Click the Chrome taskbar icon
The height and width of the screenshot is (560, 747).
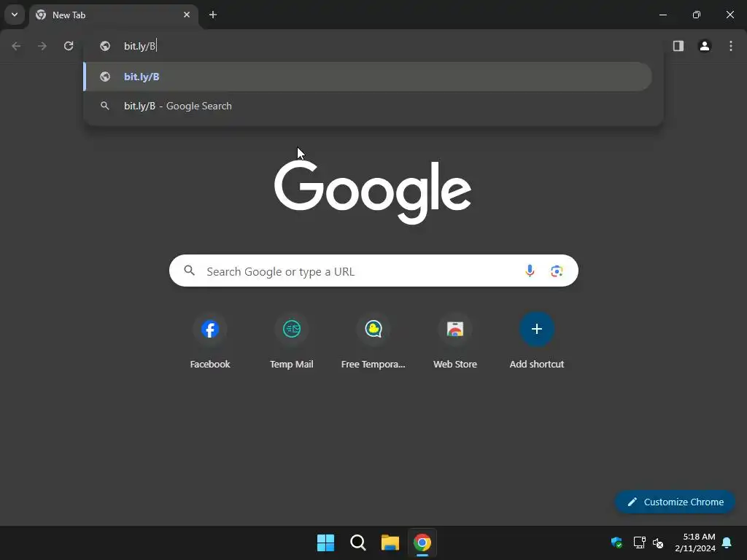pyautogui.click(x=422, y=542)
